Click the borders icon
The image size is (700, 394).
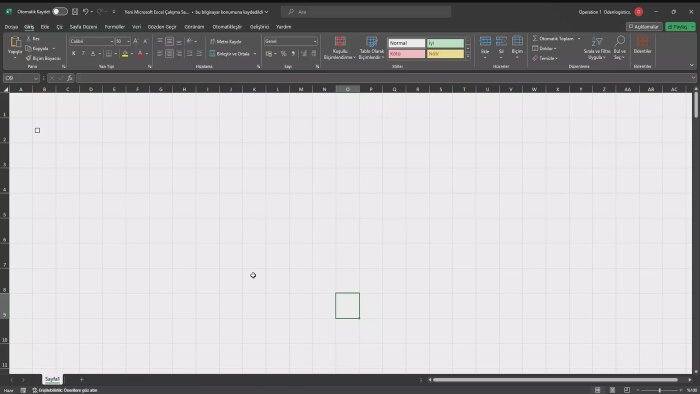tap(108, 54)
